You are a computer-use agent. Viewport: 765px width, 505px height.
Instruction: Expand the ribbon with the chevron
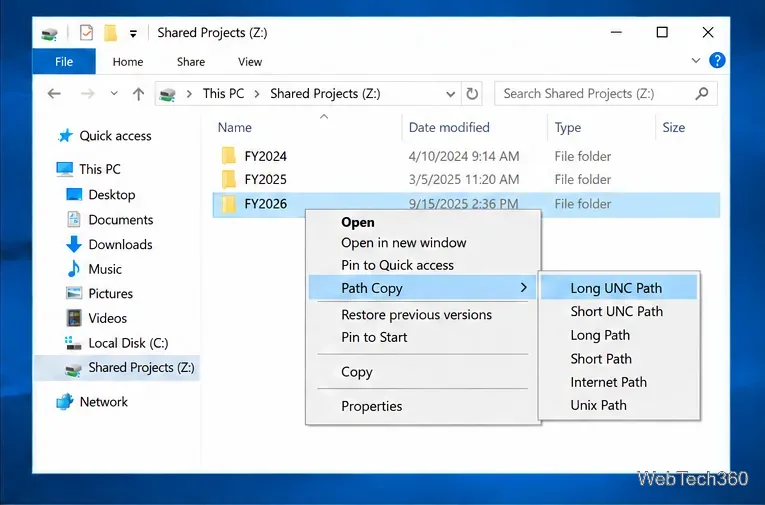pos(696,61)
